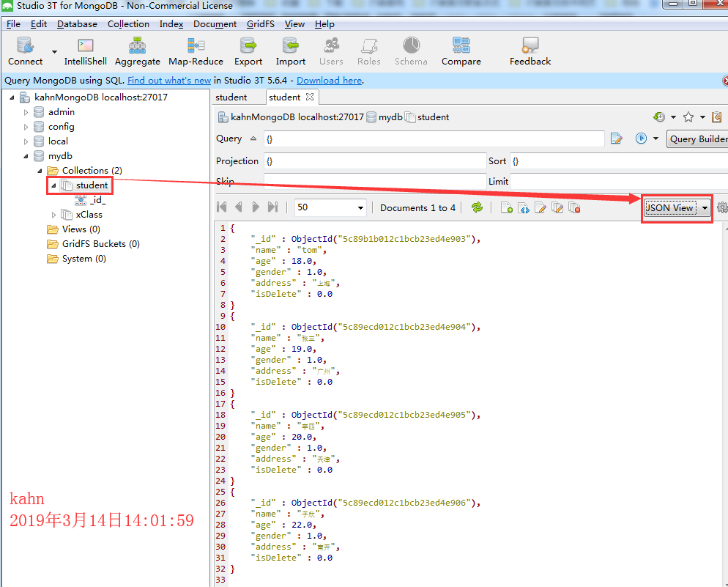The width and height of the screenshot is (728, 587).
Task: Dismiss the blue notification bar
Action: (725, 81)
